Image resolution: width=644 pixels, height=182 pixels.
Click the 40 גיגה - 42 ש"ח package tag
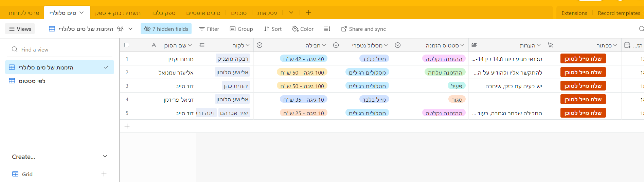[304, 59]
